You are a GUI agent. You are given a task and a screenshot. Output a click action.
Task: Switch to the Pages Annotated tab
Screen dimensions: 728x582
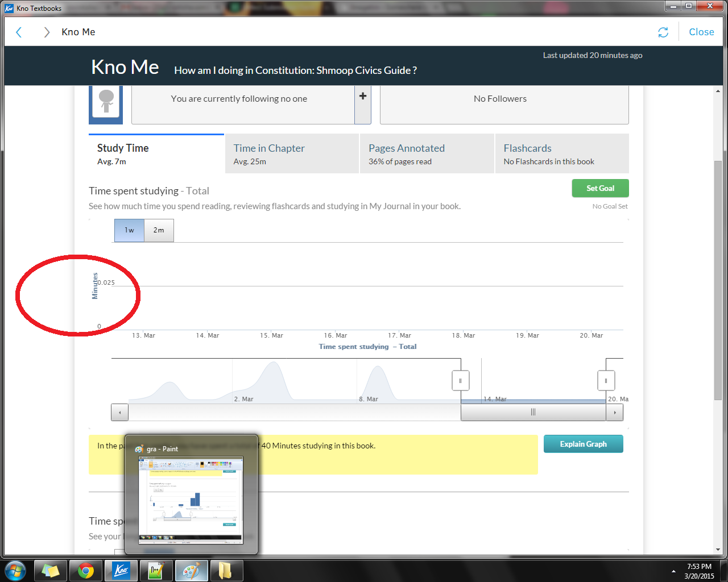point(427,153)
